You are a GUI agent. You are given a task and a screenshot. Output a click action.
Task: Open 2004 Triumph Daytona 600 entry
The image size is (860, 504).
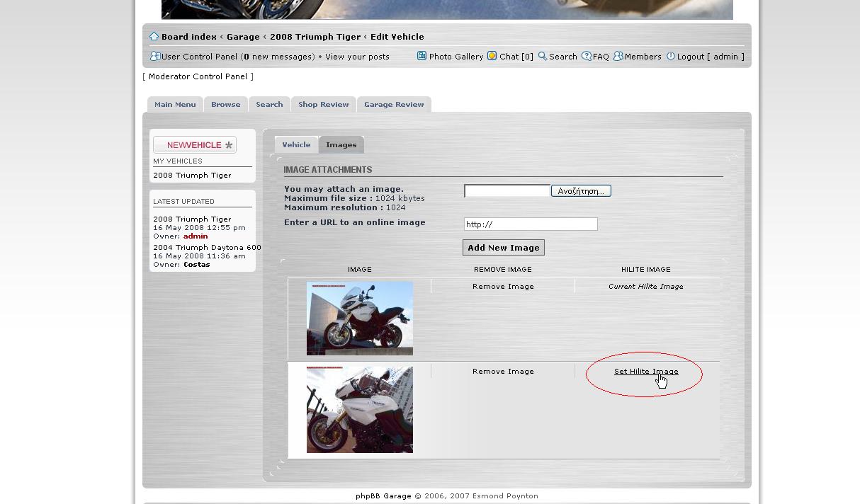207,247
